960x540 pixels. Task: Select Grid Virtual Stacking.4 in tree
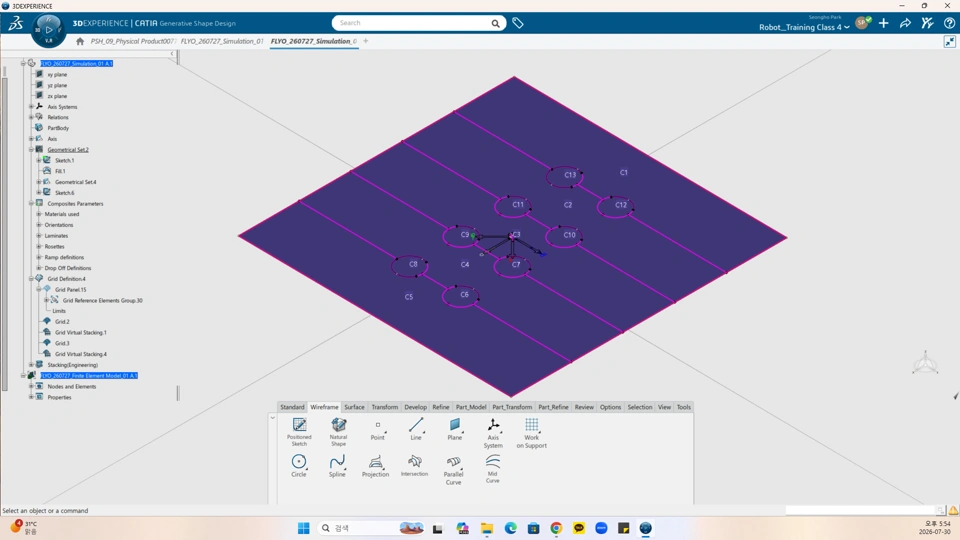coord(81,354)
